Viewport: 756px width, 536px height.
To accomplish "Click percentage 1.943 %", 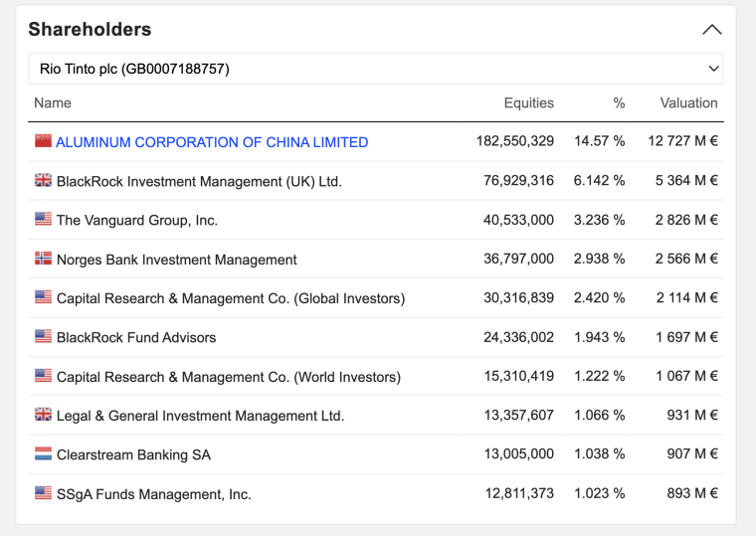I will click(x=599, y=337).
